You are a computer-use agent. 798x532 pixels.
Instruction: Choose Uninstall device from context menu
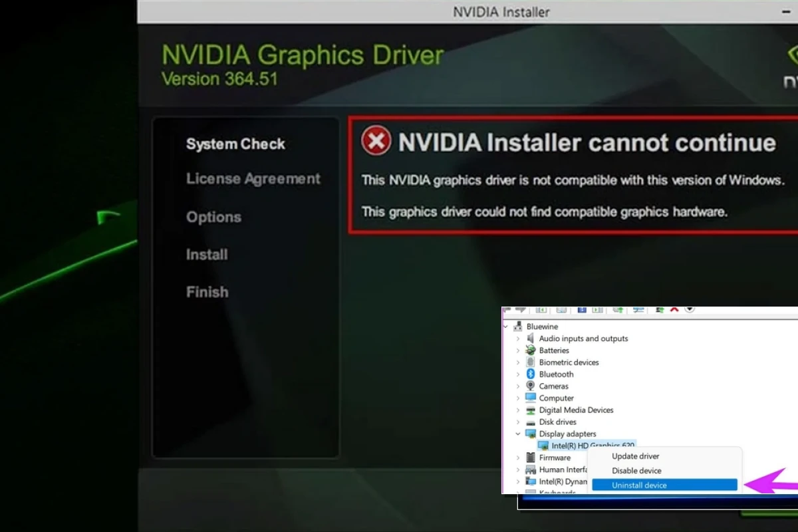(x=664, y=485)
